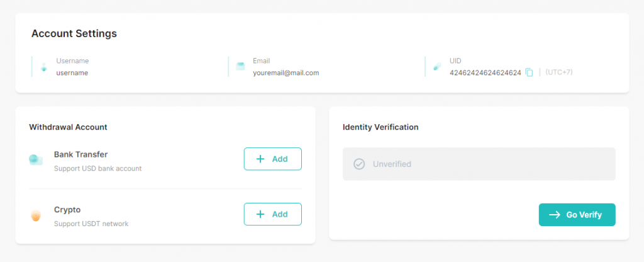Click the orange Crypto coin icon

pos(36,215)
